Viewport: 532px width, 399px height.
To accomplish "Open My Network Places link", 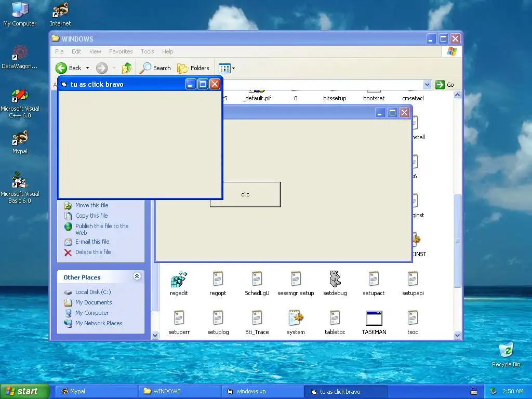I will [x=99, y=323].
